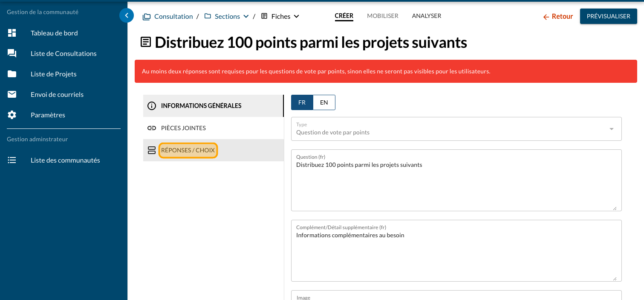Click the Prévisualiser button
644x300 pixels.
[x=608, y=16]
